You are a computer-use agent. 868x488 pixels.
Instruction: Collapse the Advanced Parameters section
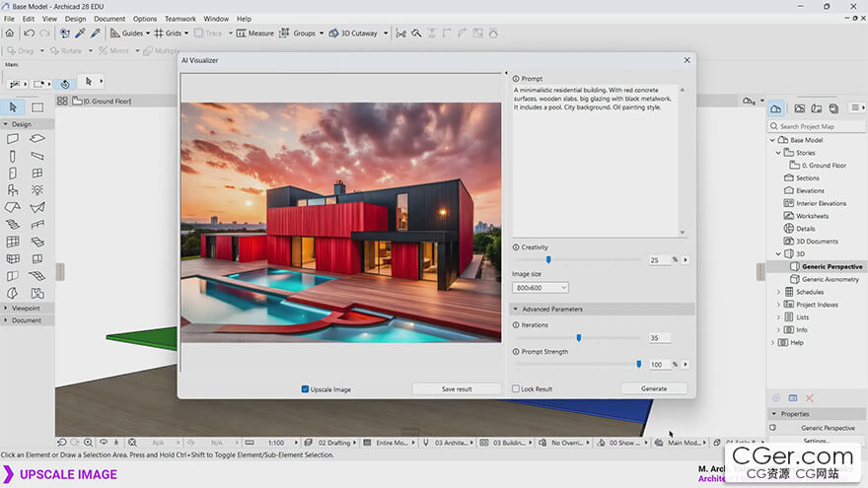pyautogui.click(x=516, y=309)
